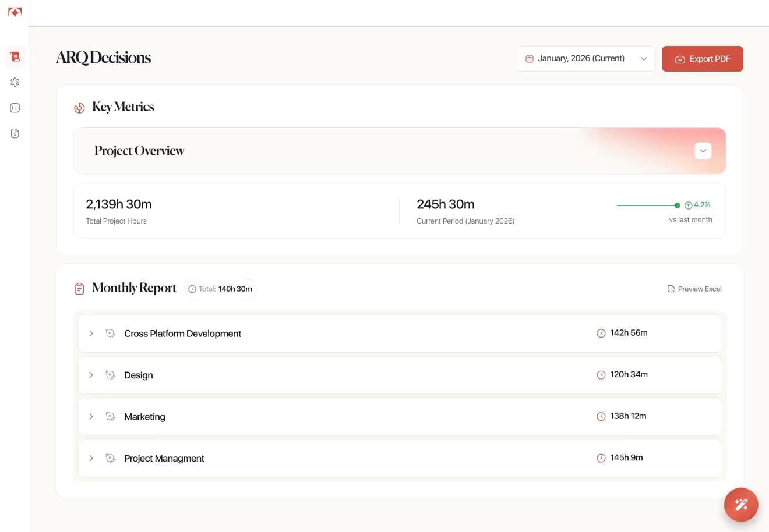Click the 120h 34m duration text
Viewport: 769px width, 532px height.
(x=629, y=374)
